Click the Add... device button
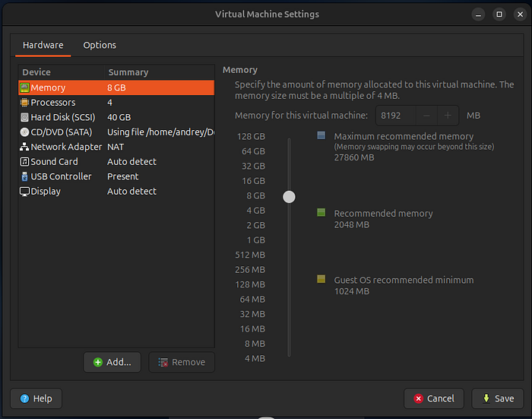 click(112, 362)
